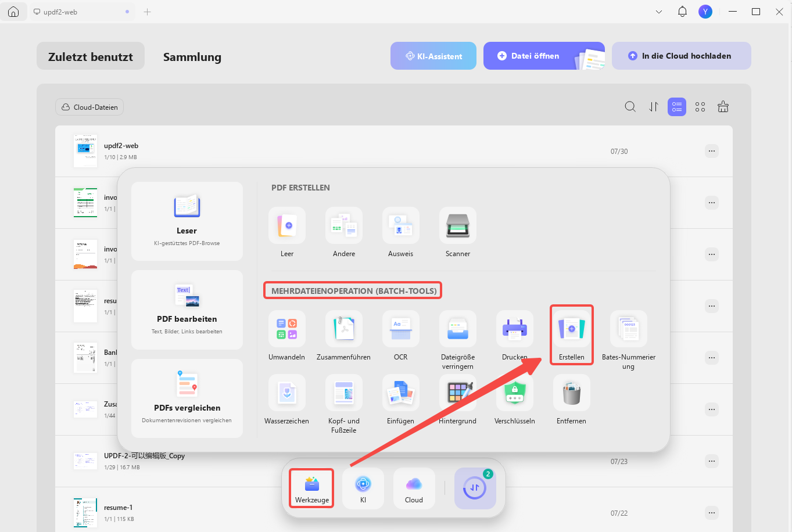Image resolution: width=792 pixels, height=532 pixels.
Task: Expand the tab list chevron in title bar
Action: click(x=659, y=12)
